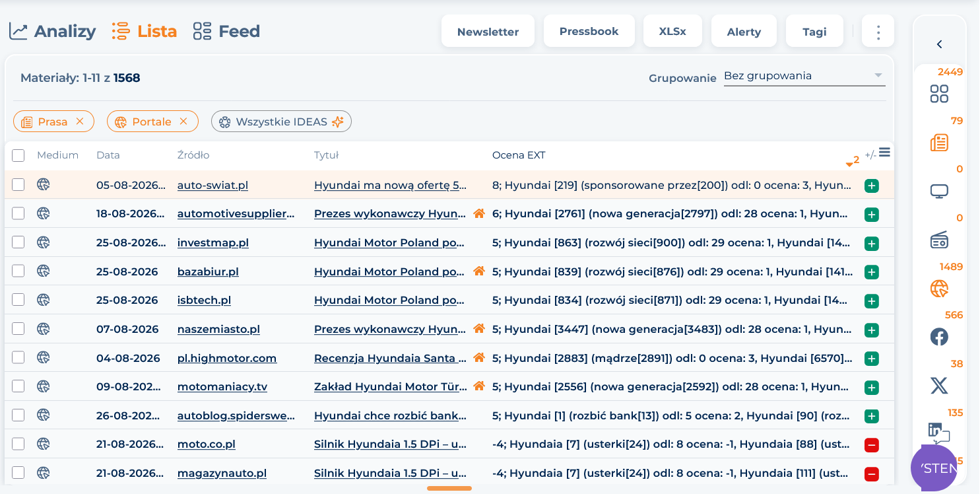Viewport: 980px width, 494px height.
Task: Click the sort arrow marked 2
Action: pos(852,161)
